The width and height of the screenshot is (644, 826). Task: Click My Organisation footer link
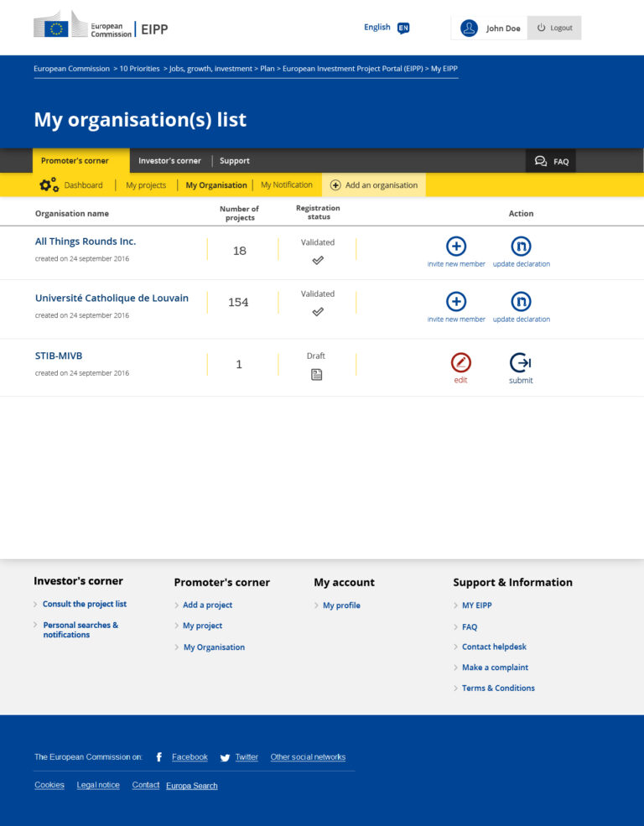click(x=214, y=647)
